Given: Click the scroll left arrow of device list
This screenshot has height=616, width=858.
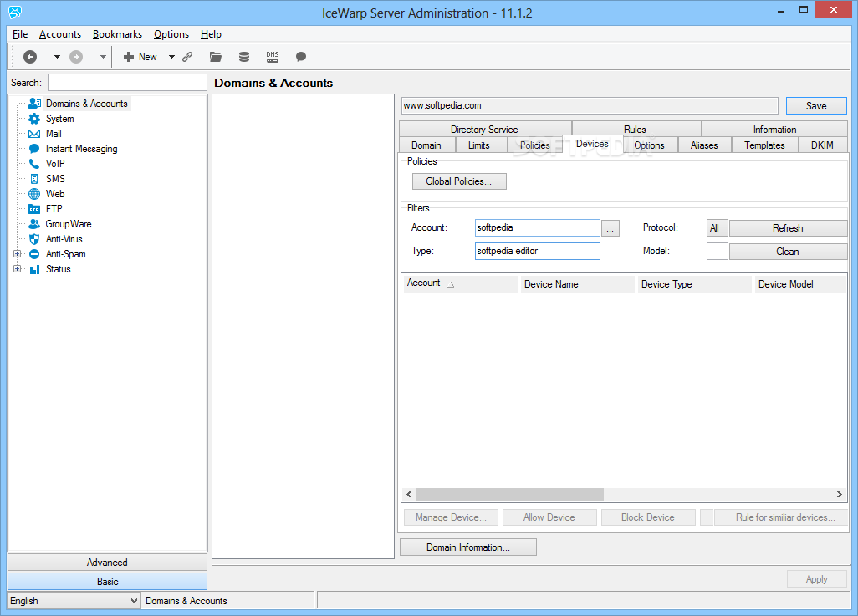Looking at the screenshot, I should click(x=409, y=494).
